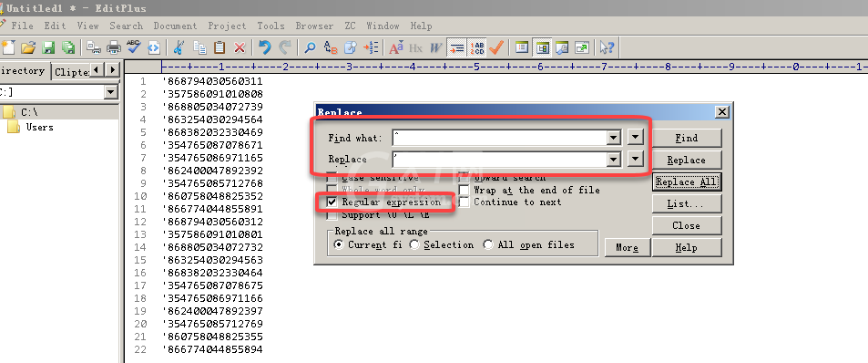Image resolution: width=868 pixels, height=363 pixels.
Task: Open the ZC menu
Action: point(350,26)
